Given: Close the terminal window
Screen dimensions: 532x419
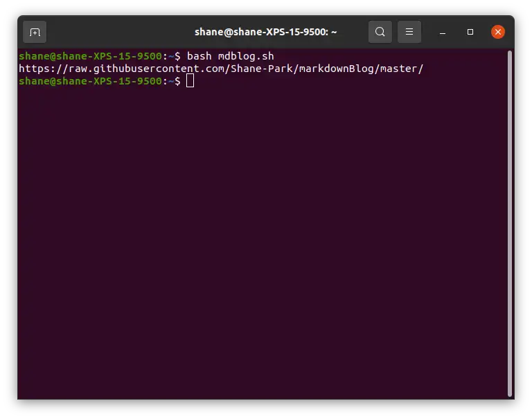Looking at the screenshot, I should tap(498, 32).
